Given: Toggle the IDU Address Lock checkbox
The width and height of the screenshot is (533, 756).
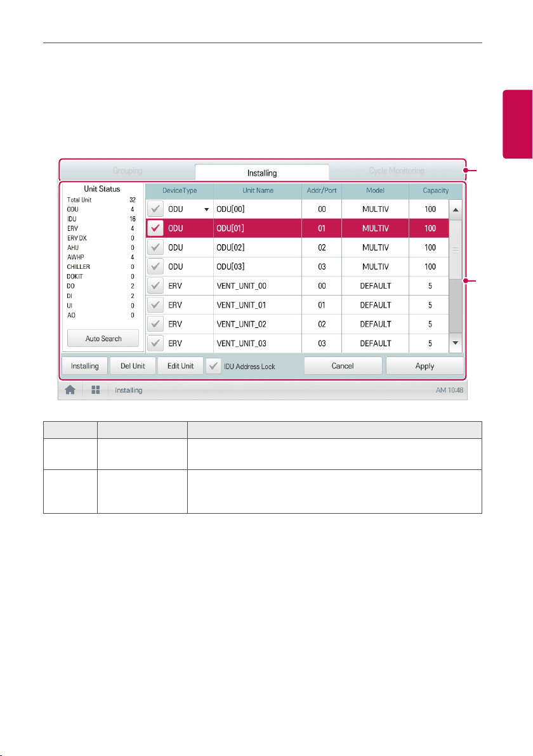Looking at the screenshot, I should (213, 366).
